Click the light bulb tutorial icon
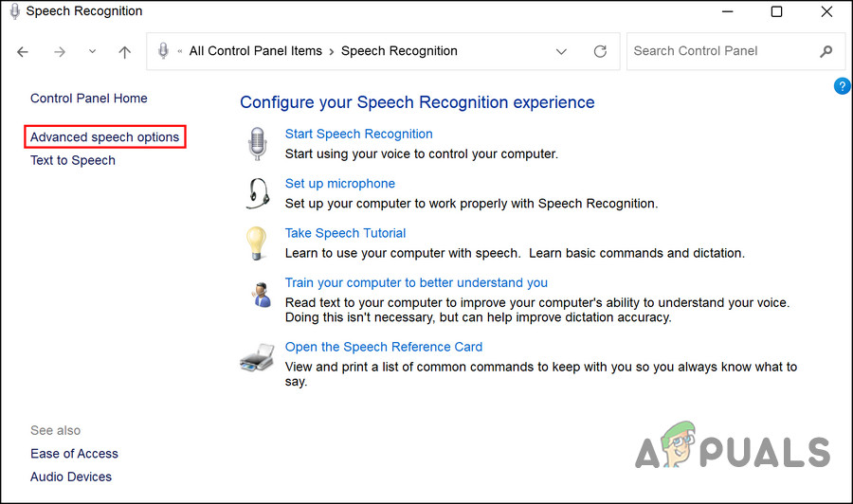Viewport: 853px width, 504px height. tap(256, 243)
